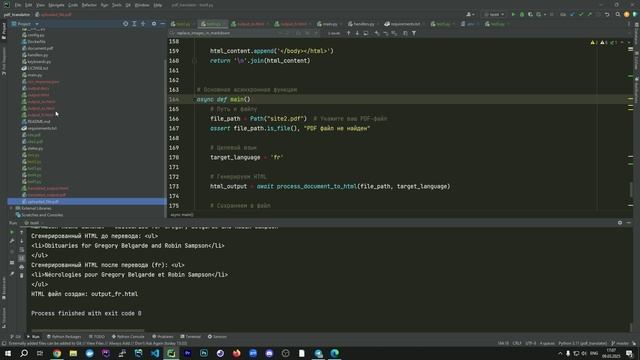Open the run configuration dropdown
Viewport: 640px width, 360px height.
(x=494, y=14)
